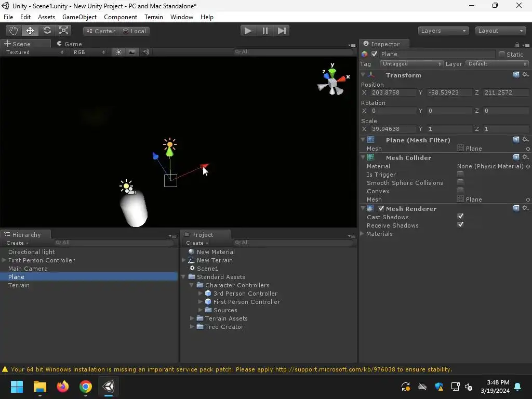Toggle scene lighting sun icon
The width and height of the screenshot is (532, 399).
pyautogui.click(x=118, y=52)
